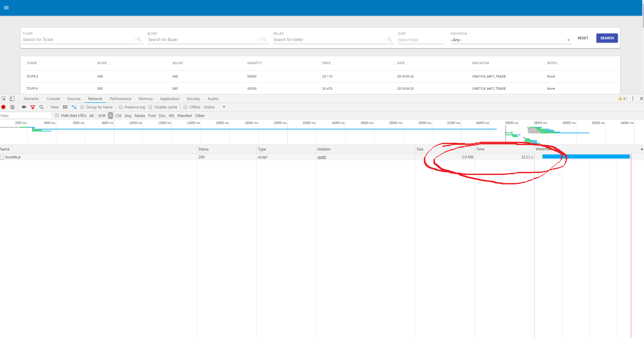Switch to the Console tab
Image resolution: width=644 pixels, height=338 pixels.
coord(52,99)
